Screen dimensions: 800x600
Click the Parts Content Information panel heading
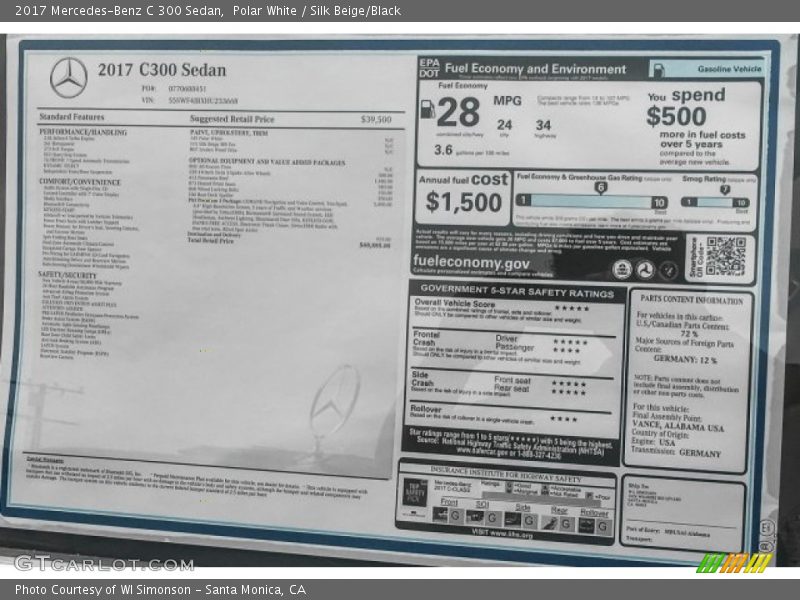click(x=691, y=299)
